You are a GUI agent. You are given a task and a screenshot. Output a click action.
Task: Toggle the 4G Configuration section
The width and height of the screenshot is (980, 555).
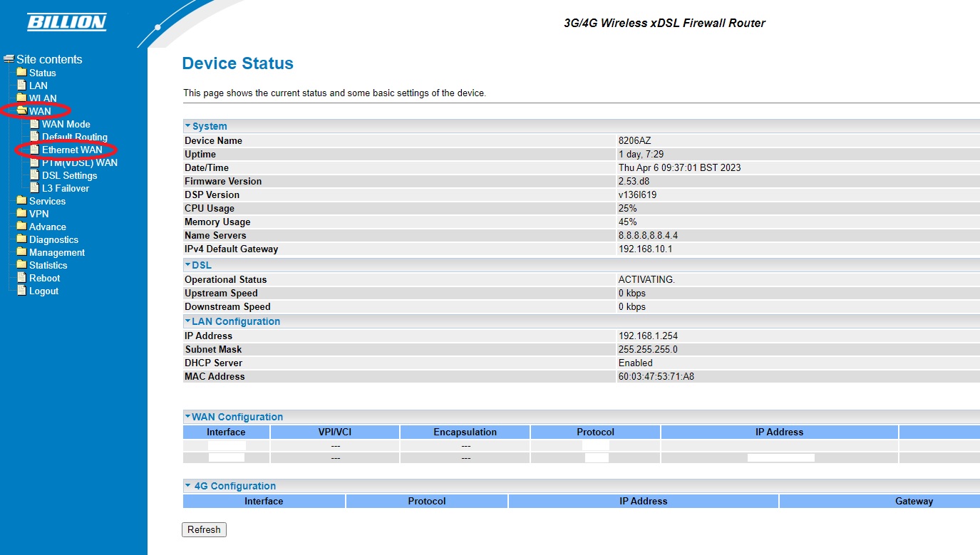(x=188, y=486)
